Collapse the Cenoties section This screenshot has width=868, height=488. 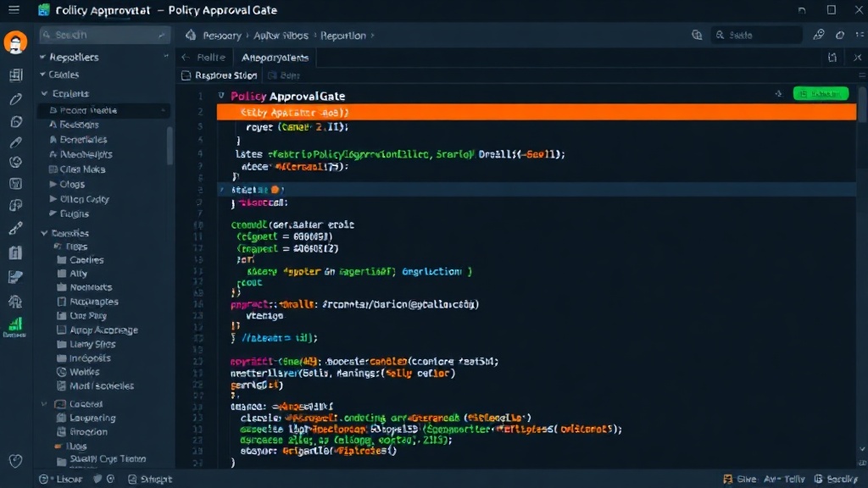(x=44, y=233)
